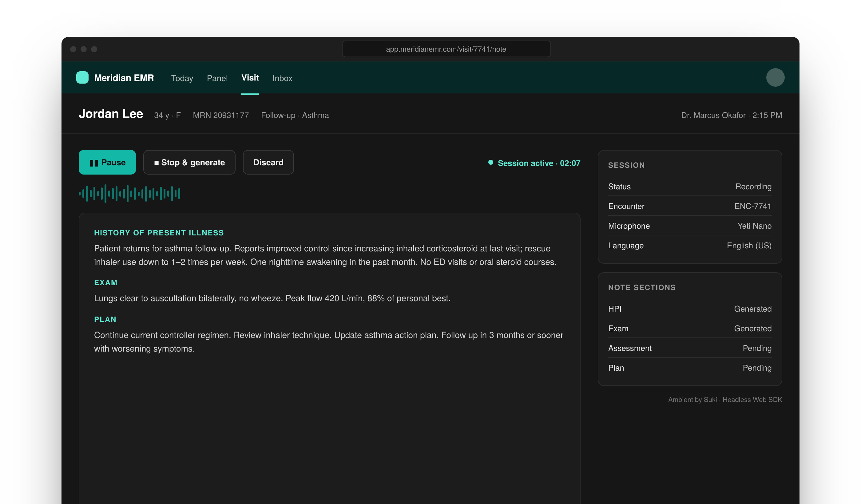The width and height of the screenshot is (861, 504).
Task: Discard the current session
Action: (268, 162)
